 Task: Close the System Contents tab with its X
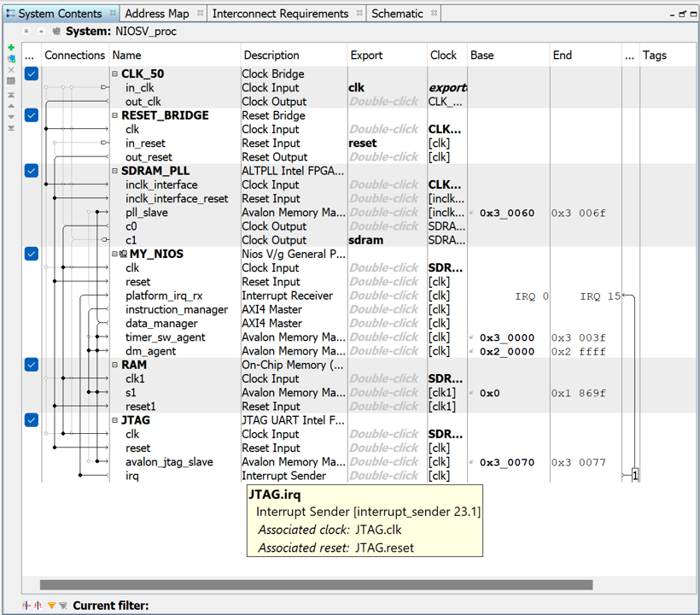tap(111, 14)
